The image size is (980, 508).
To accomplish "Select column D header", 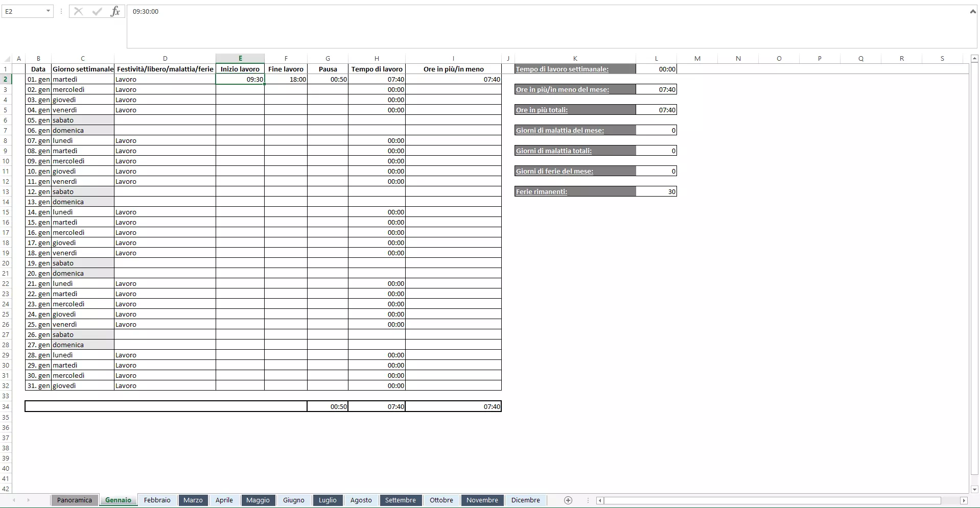I will [x=166, y=58].
